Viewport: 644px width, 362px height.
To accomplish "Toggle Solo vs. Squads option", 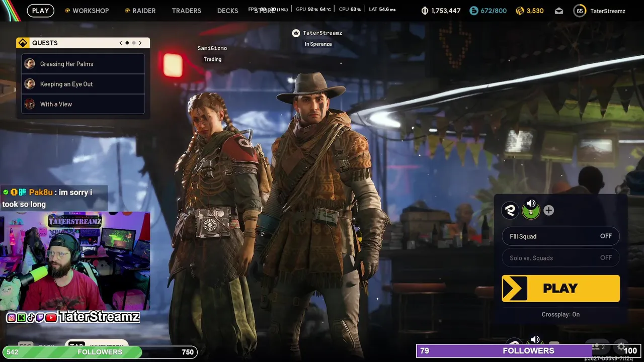I will (x=560, y=258).
